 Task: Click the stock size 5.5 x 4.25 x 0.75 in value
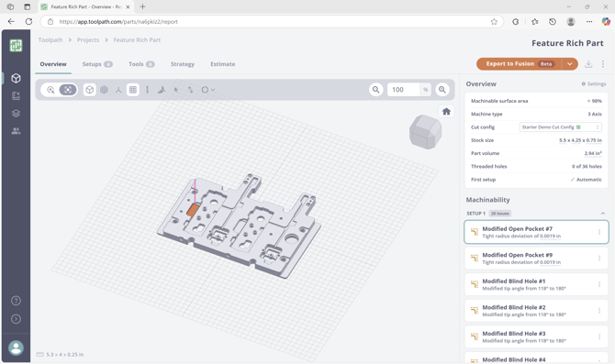tap(580, 140)
